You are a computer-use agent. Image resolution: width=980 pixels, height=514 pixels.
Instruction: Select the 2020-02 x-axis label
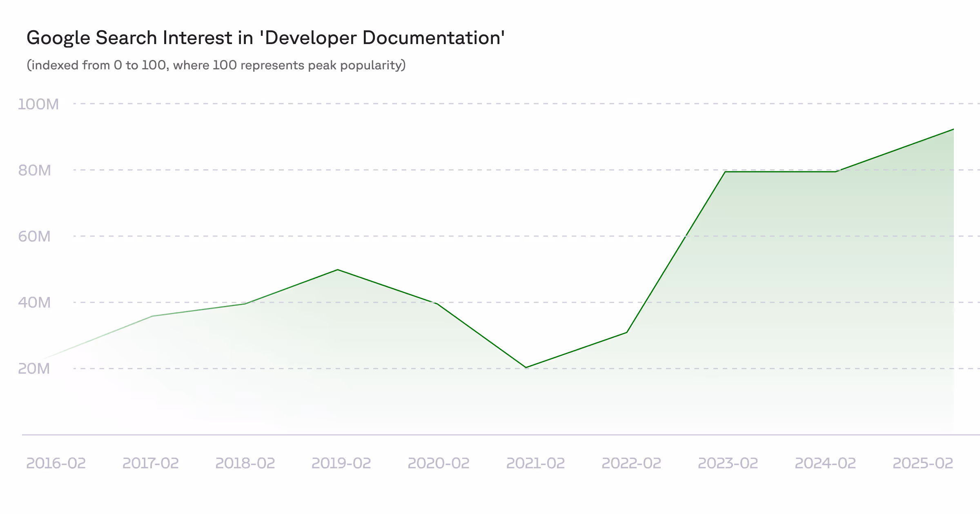pos(439,463)
